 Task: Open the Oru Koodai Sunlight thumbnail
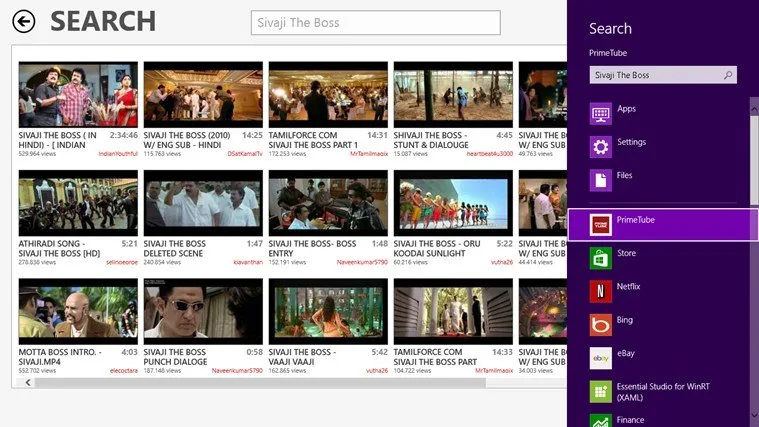tap(453, 203)
